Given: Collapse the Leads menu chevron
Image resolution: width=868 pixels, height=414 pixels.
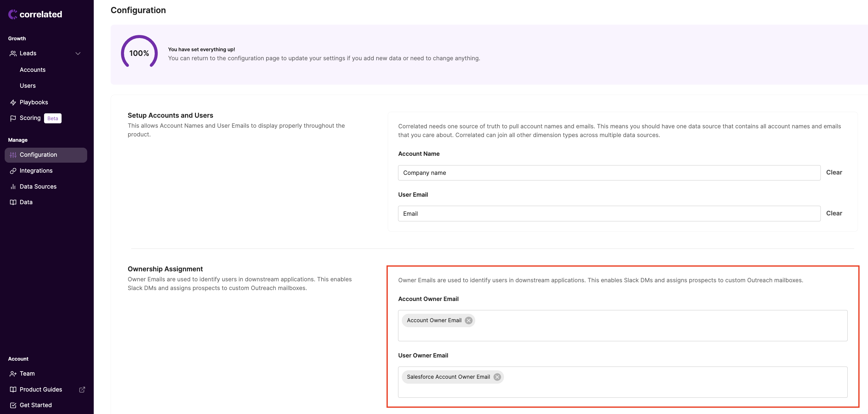Looking at the screenshot, I should pyautogui.click(x=78, y=53).
